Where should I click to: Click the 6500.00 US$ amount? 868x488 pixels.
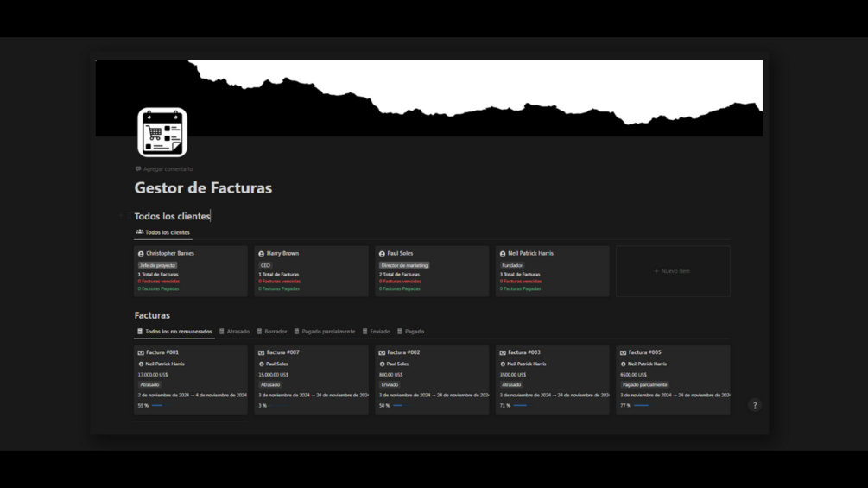pyautogui.click(x=634, y=375)
